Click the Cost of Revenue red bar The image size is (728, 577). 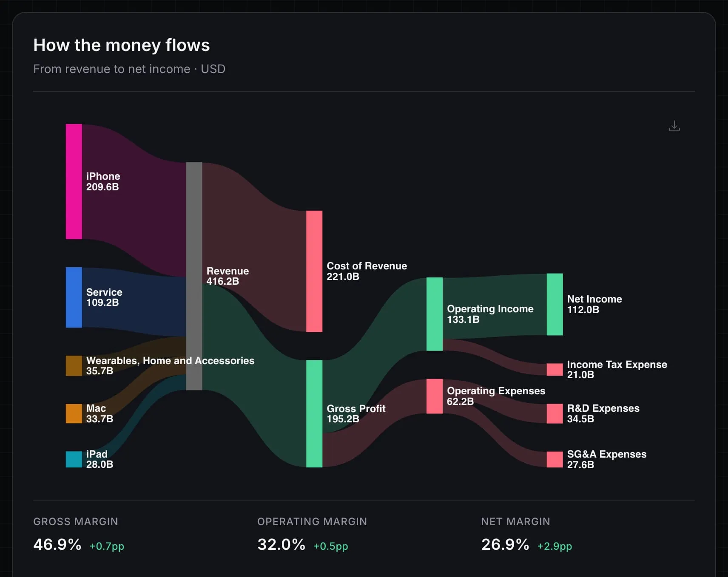pos(314,271)
